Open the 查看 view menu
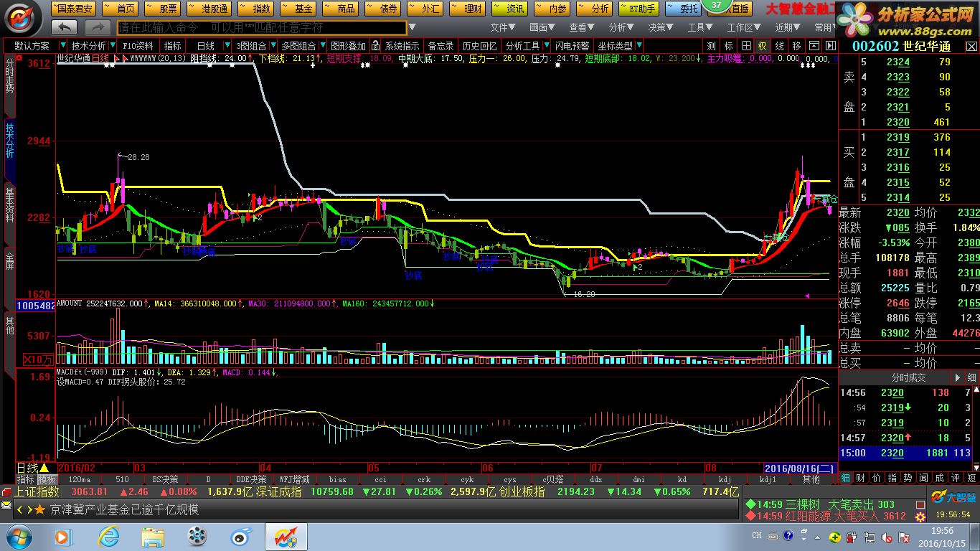The width and height of the screenshot is (980, 551). pyautogui.click(x=582, y=27)
